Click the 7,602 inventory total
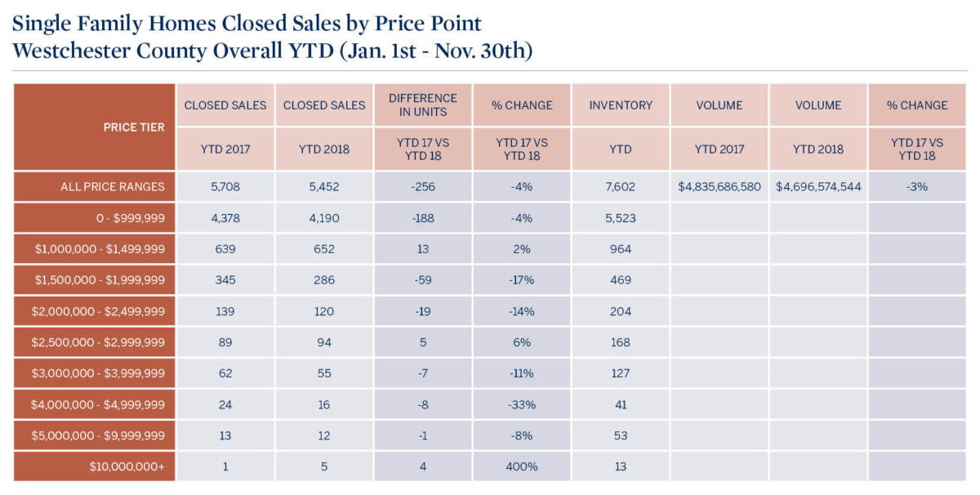Image resolution: width=980 pixels, height=495 pixels. (x=621, y=186)
